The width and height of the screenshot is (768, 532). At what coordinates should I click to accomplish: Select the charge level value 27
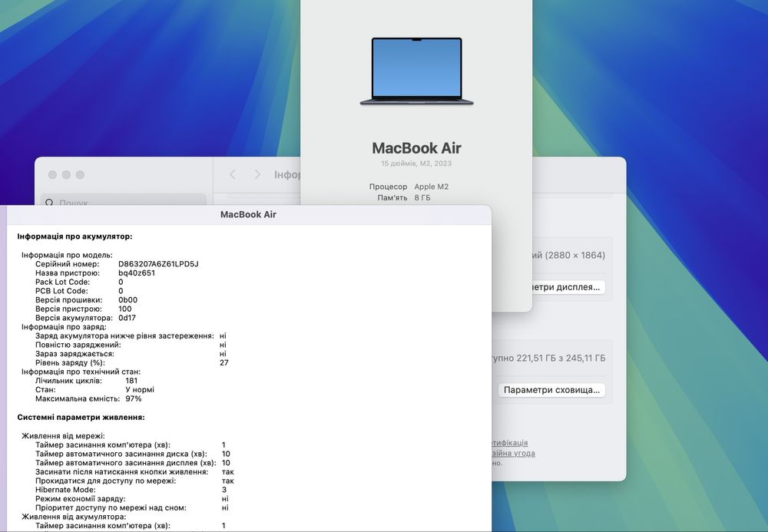pyautogui.click(x=223, y=362)
